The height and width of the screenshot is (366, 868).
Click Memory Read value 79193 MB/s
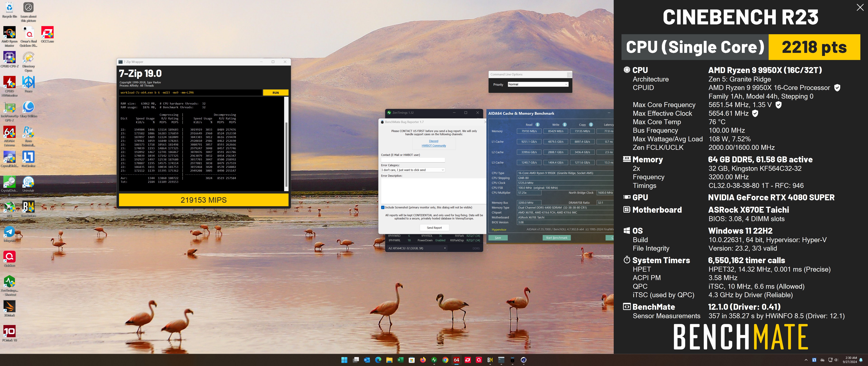(529, 131)
